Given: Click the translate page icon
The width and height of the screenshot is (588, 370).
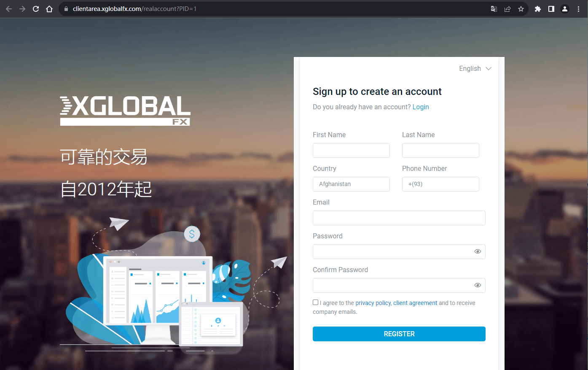Looking at the screenshot, I should 494,9.
